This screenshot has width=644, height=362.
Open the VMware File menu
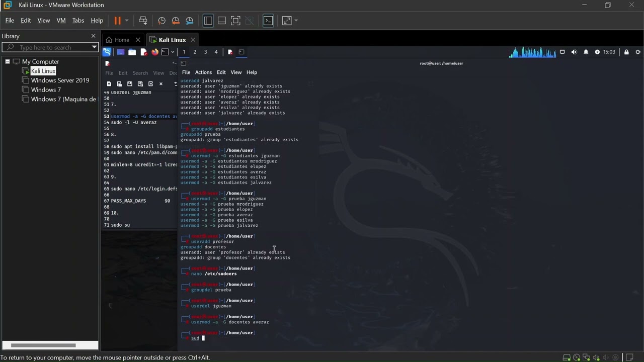click(x=10, y=21)
